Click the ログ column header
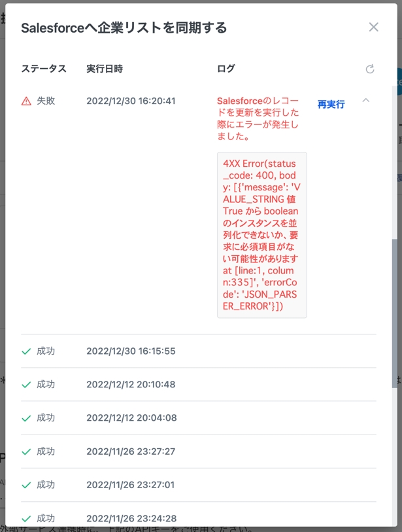This screenshot has width=402, height=532. click(226, 69)
